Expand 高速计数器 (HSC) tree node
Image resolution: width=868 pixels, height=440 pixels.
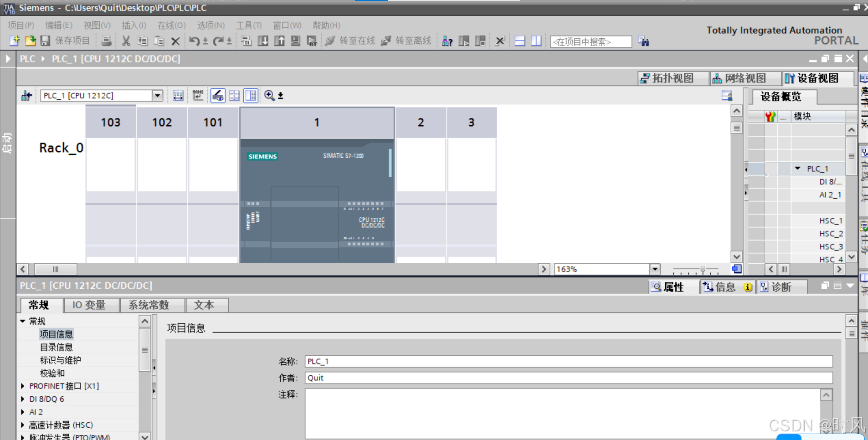click(23, 425)
